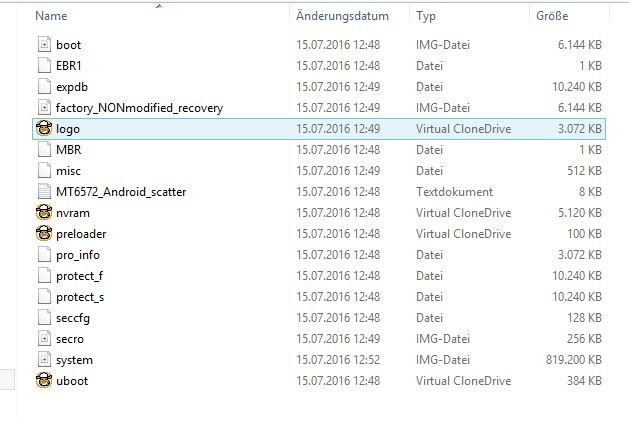629x421 pixels.
Task: Click the Datei type of expdb
Action: coord(429,87)
